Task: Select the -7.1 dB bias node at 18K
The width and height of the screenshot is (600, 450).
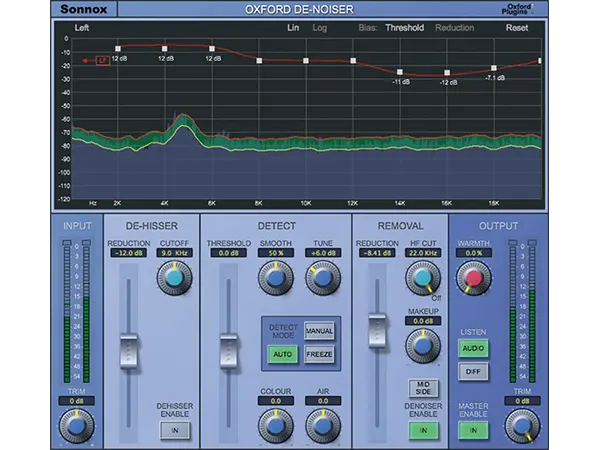Action: (x=494, y=68)
